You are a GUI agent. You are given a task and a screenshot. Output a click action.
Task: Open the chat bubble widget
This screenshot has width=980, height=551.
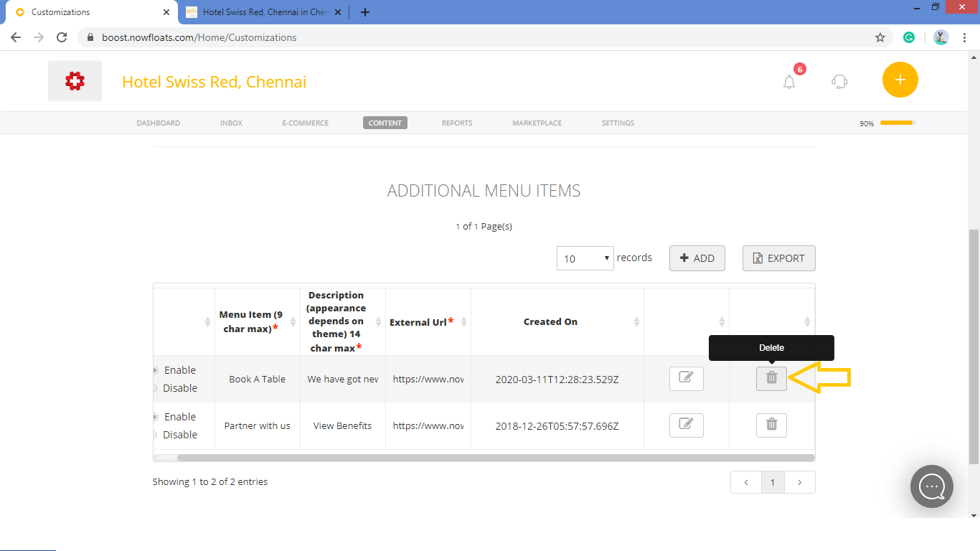click(x=931, y=486)
